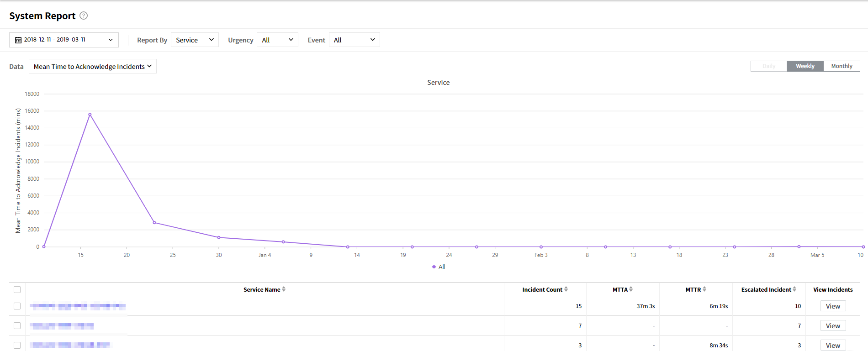Sort table by MTTR arrows
This screenshot has height=351, width=868.
click(x=704, y=289)
